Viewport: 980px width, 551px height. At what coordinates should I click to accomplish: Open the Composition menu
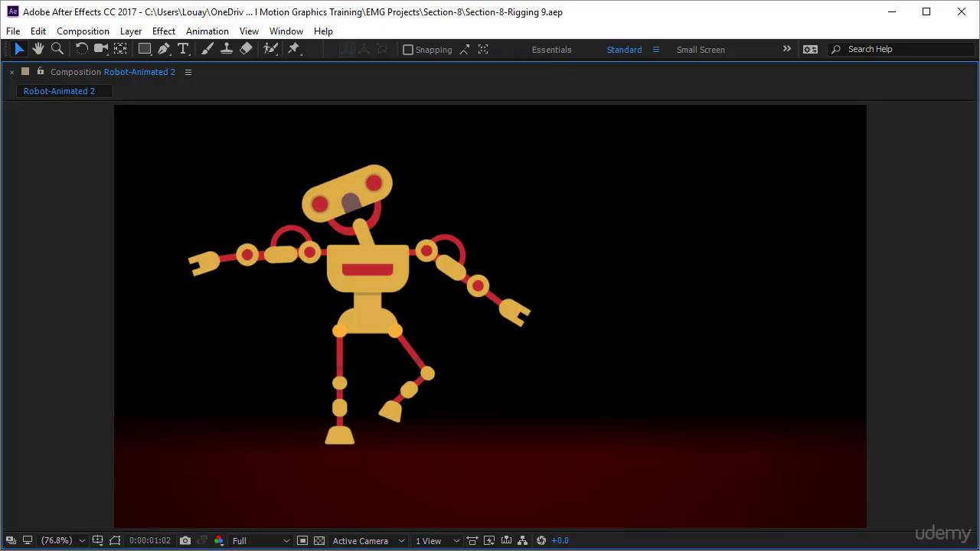pos(83,31)
